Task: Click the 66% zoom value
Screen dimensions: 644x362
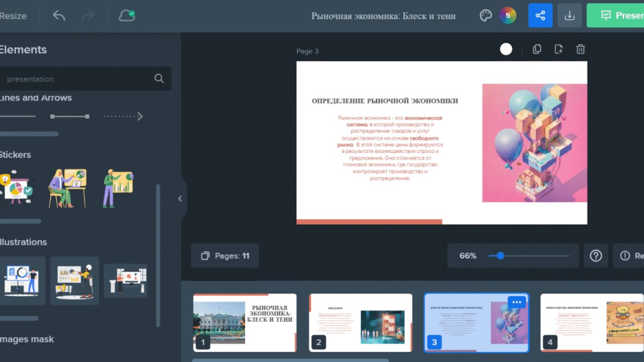Action: click(x=468, y=256)
